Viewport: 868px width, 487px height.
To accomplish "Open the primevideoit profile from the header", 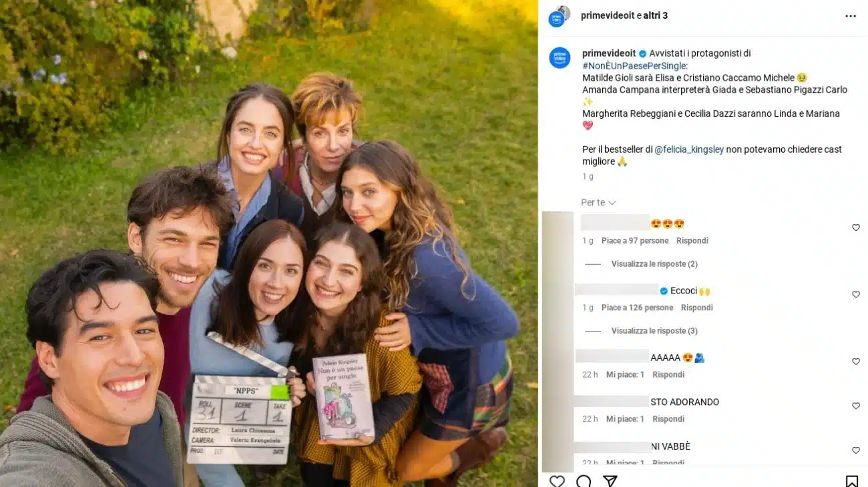I will point(607,15).
